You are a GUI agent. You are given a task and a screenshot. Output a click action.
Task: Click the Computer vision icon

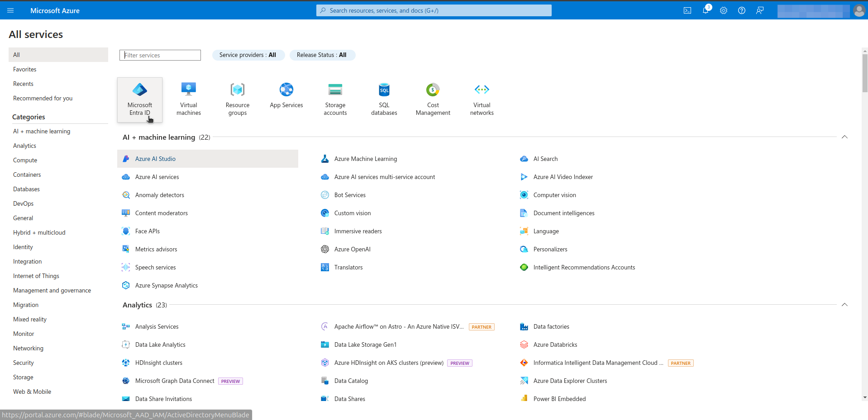point(524,195)
